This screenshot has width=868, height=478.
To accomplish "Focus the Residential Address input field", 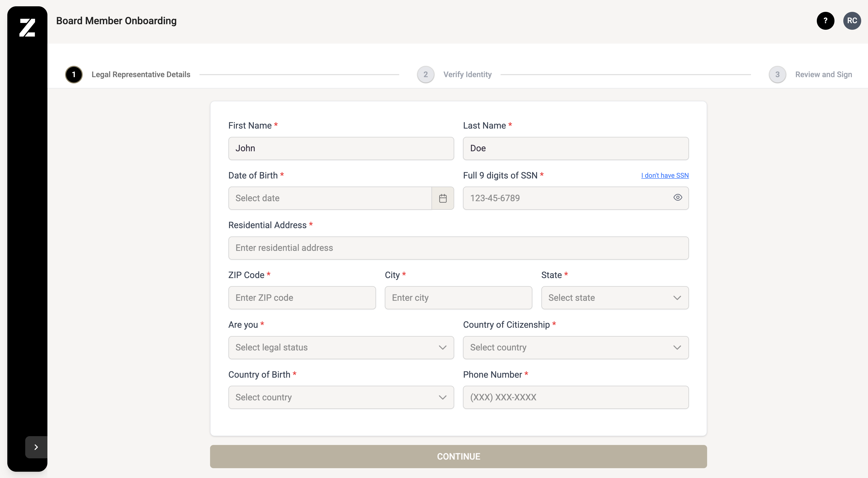I will tap(458, 248).
